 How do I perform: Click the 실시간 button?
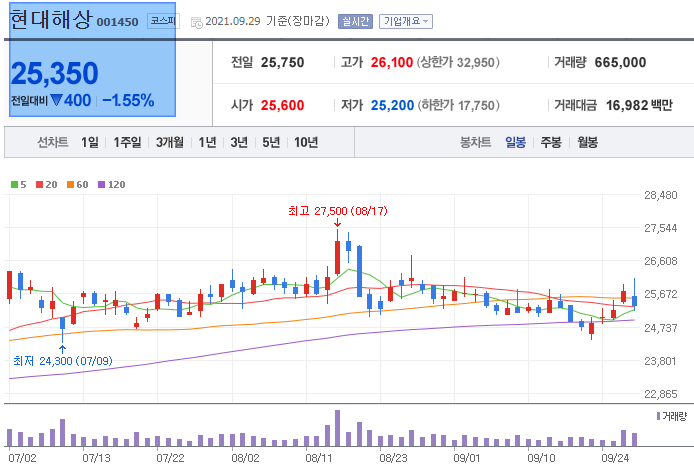(355, 21)
